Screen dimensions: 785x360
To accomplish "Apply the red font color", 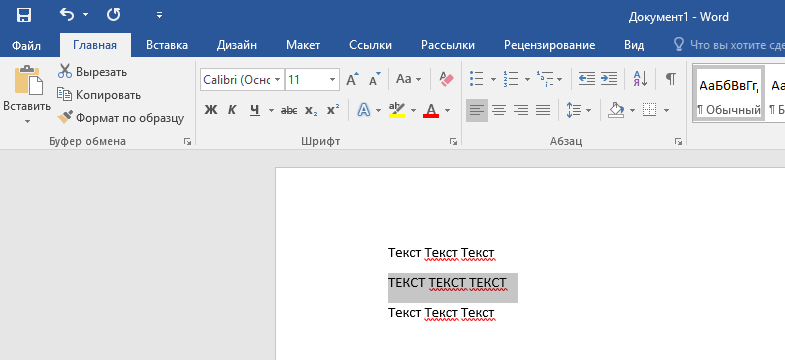I will pyautogui.click(x=431, y=110).
